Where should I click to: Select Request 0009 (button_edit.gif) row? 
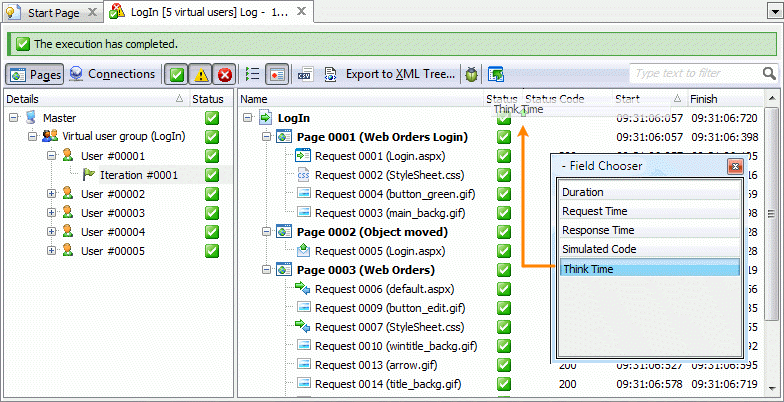(390, 308)
